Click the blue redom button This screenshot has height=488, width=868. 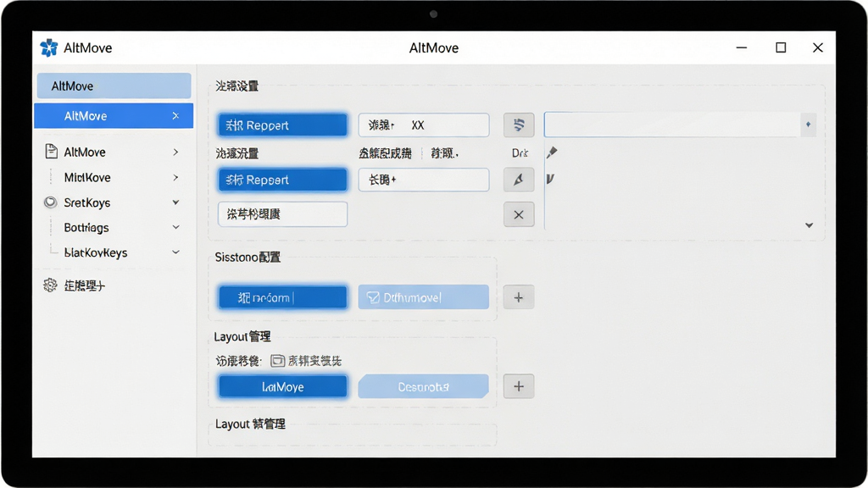(283, 297)
